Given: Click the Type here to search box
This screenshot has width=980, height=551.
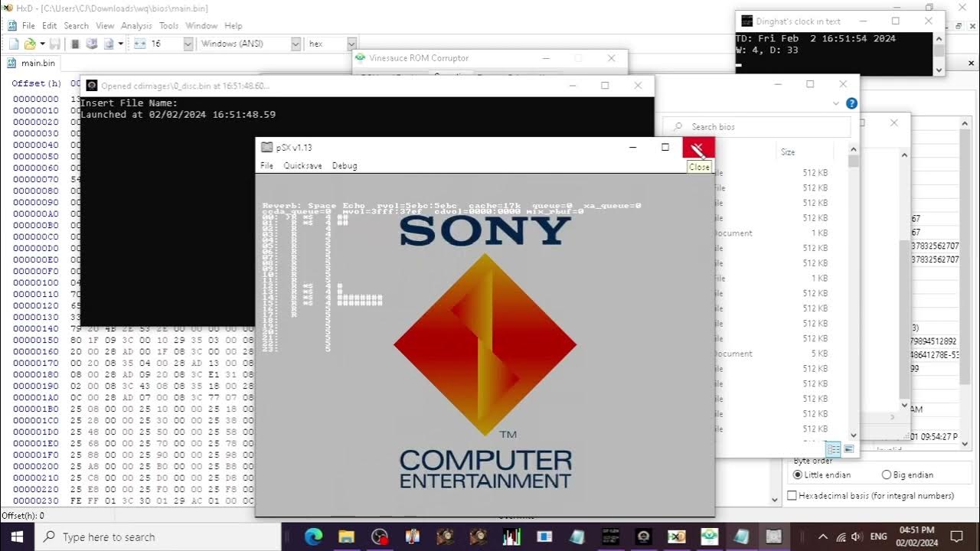Looking at the screenshot, I should [x=158, y=537].
